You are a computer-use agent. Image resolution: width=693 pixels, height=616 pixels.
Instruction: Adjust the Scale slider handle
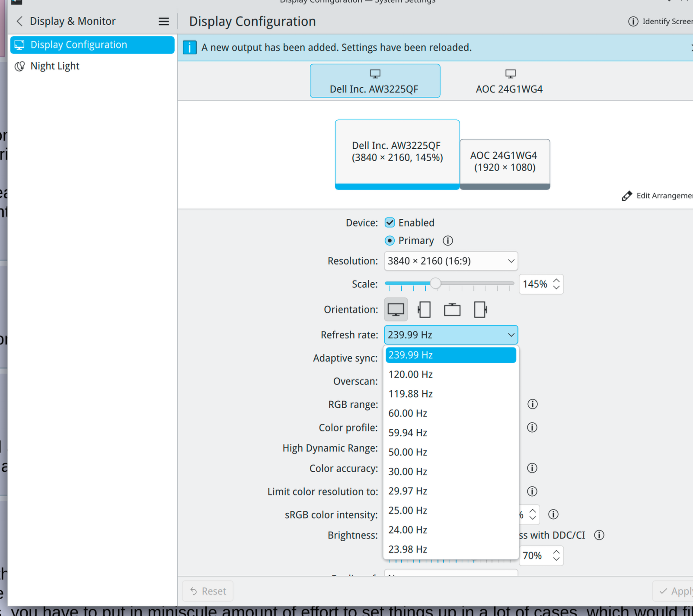tap(435, 284)
